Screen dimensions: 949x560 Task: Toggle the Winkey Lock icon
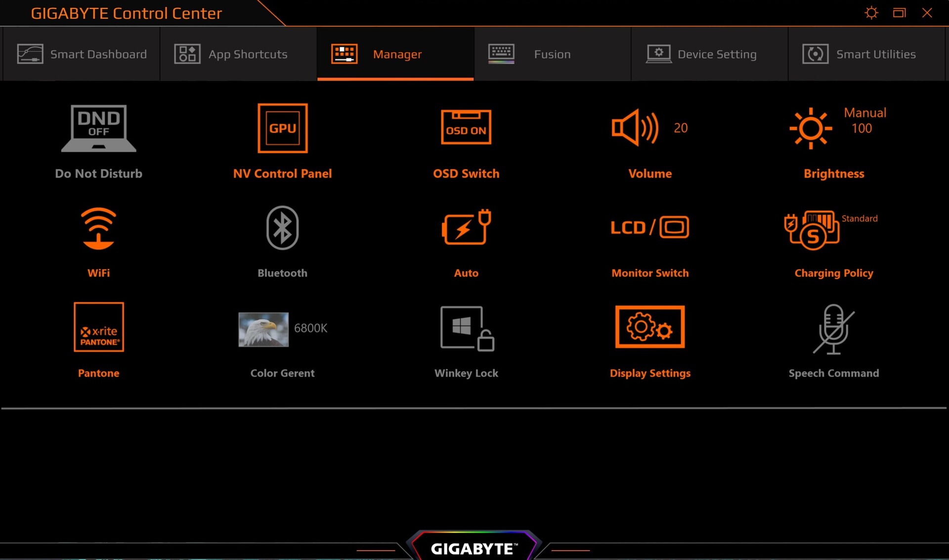click(467, 329)
